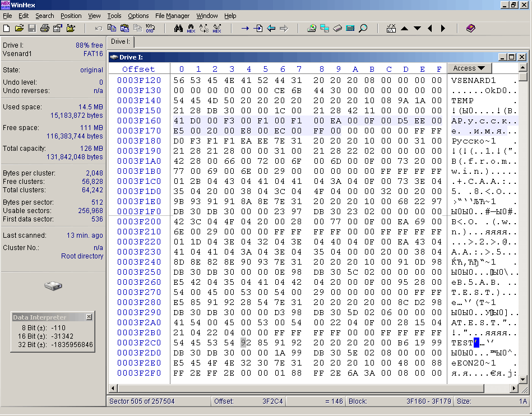
Task: Click the Help book icon
Action: (470, 28)
